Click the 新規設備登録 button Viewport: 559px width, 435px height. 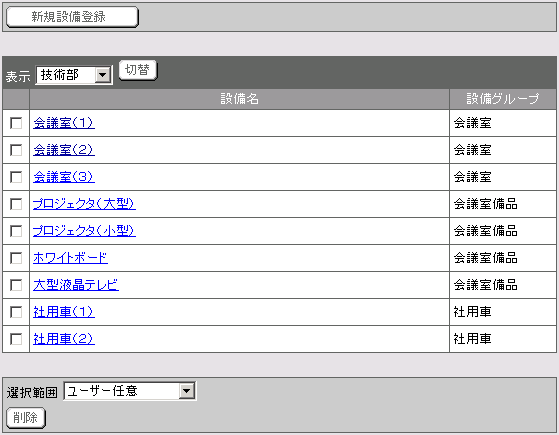tap(72, 17)
